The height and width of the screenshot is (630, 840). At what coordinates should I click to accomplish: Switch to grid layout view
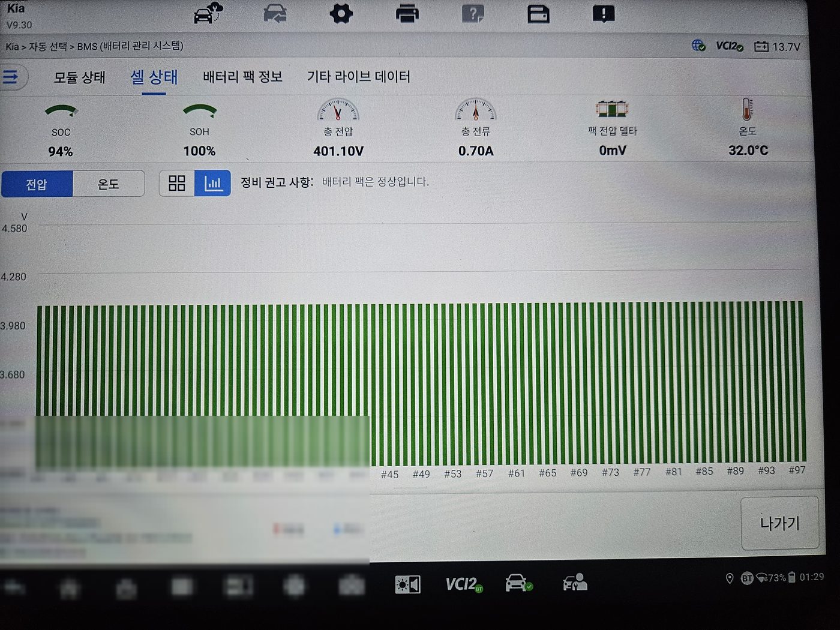click(x=177, y=183)
